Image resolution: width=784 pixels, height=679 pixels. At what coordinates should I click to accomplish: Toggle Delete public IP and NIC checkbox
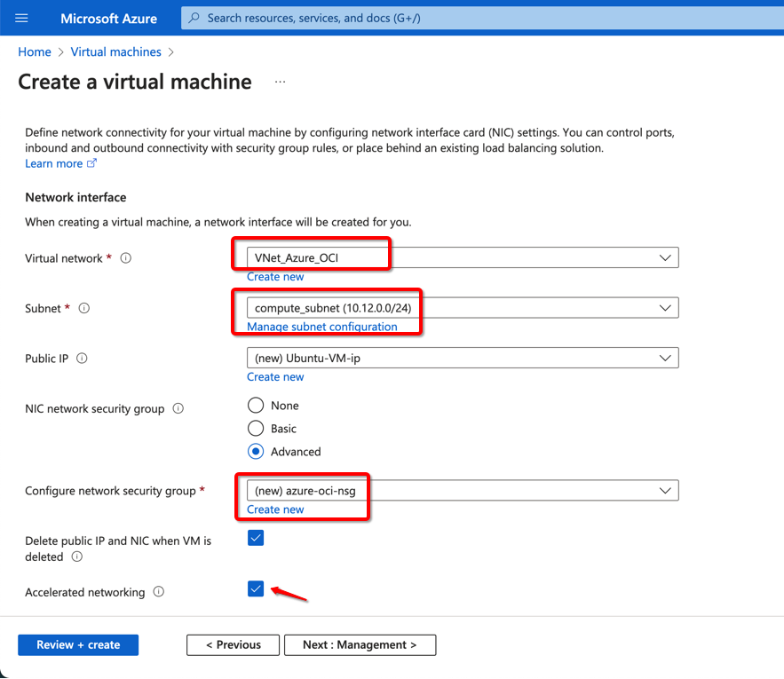coord(256,538)
